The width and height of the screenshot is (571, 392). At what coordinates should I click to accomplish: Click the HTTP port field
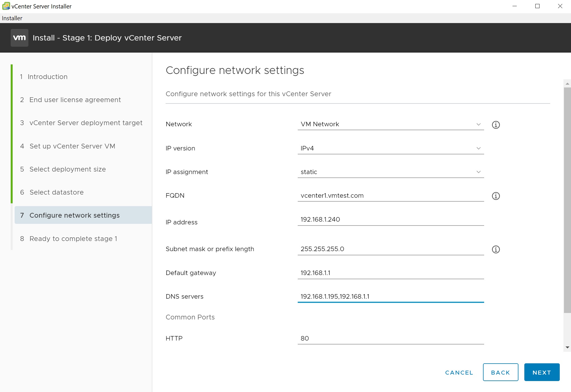click(390, 338)
